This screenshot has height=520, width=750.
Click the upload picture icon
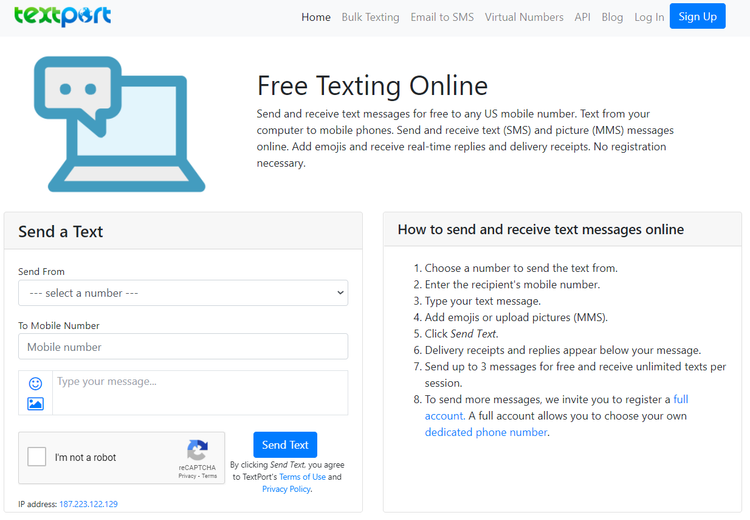tap(35, 404)
